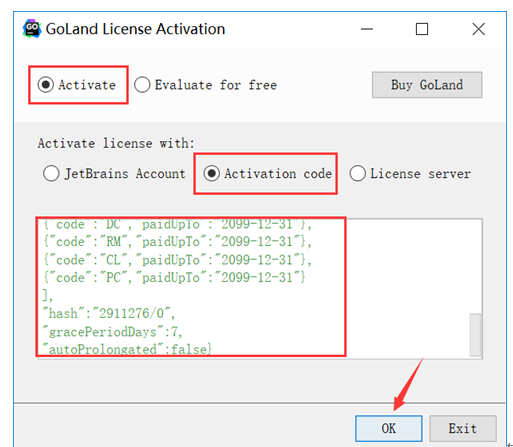The image size is (513, 447).
Task: Click the code PC paidUpTo line
Action: point(174,277)
